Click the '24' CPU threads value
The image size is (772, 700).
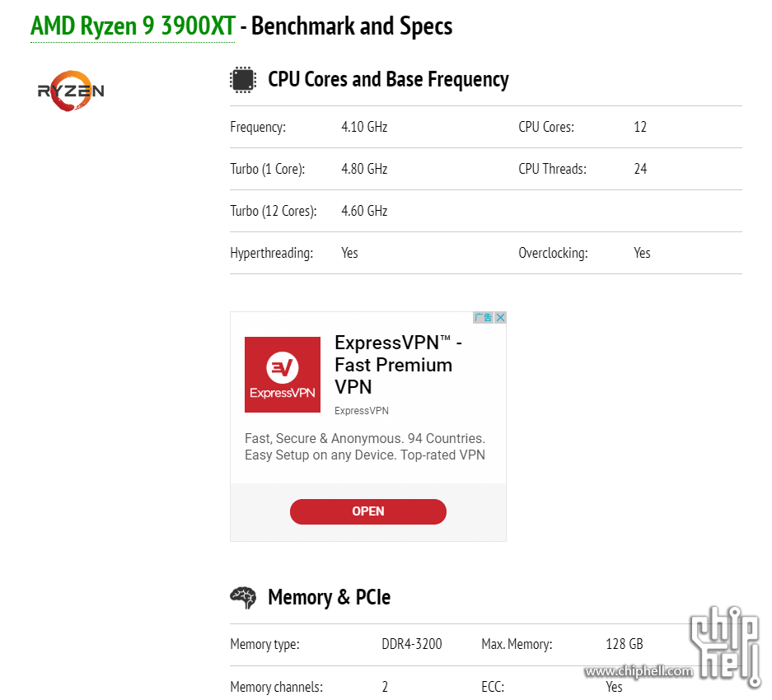640,169
